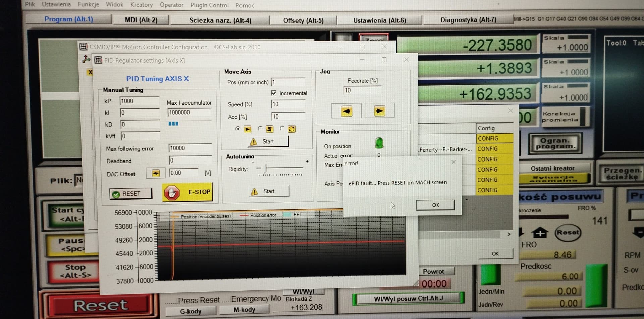Select the back-and-forth move mode radio button
This screenshot has width=644, height=319.
tap(260, 129)
